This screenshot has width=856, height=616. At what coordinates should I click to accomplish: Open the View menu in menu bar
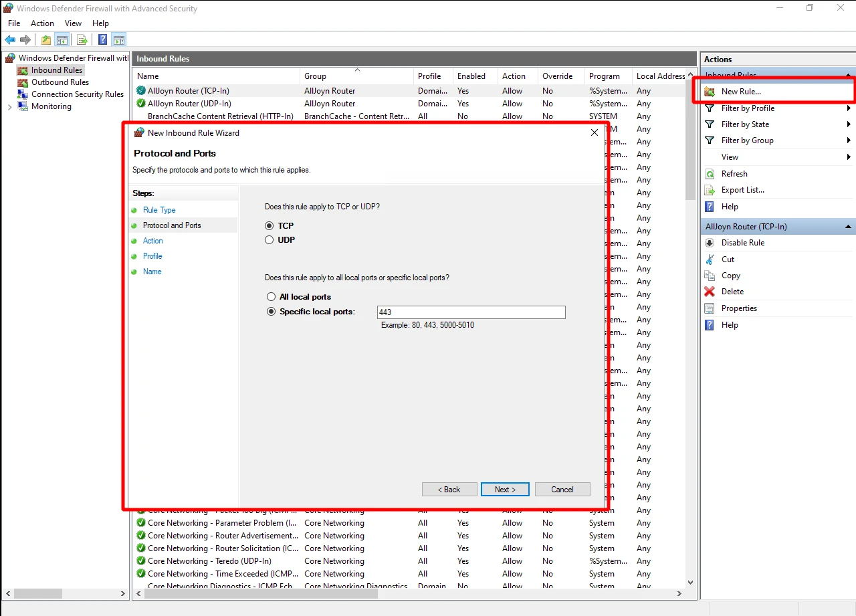[x=73, y=23]
